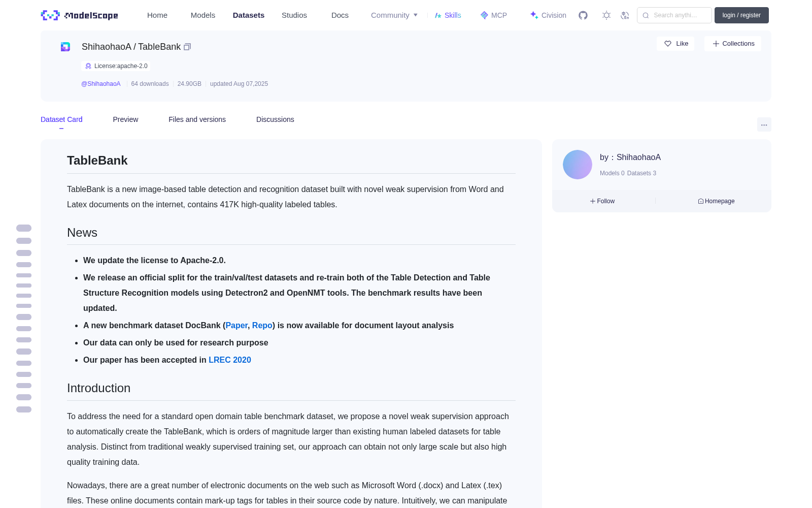Click the 24.90GB size label
The image size is (812, 508).
(189, 84)
